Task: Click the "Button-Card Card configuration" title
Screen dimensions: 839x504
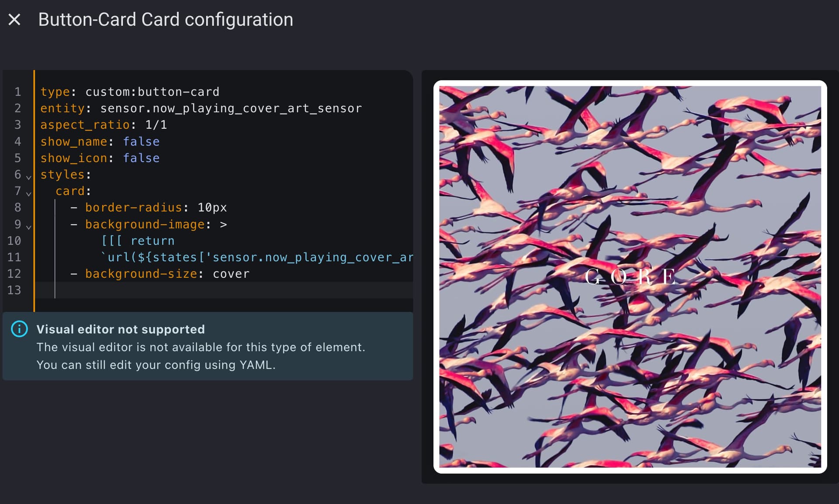Action: [x=166, y=20]
